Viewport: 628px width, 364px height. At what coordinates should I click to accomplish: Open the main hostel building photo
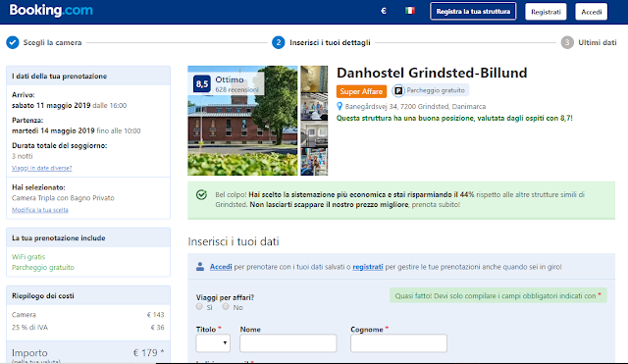[x=242, y=121]
